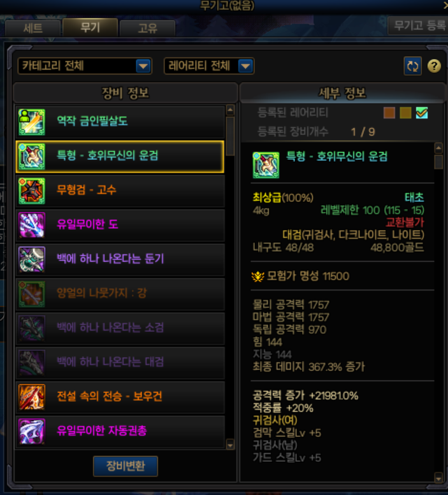Select the 백에 하나 나온다는 둔기 icon
This screenshot has height=495, width=448.
point(32,259)
